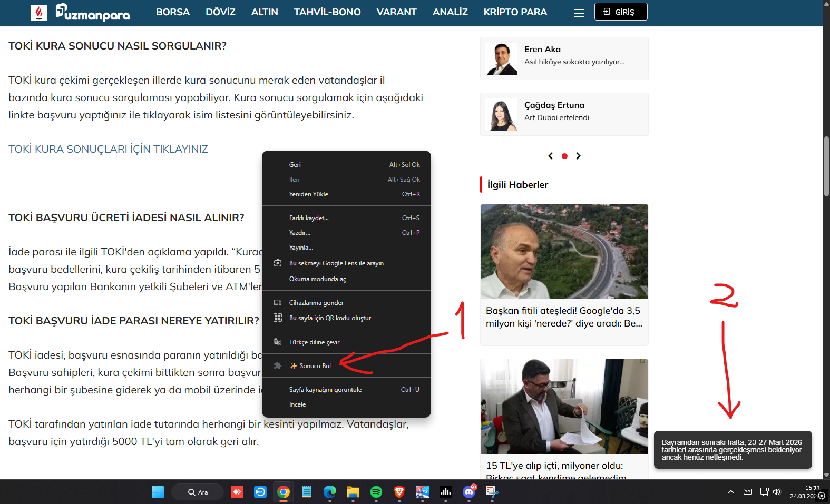Open the ANALİZ navigation tab

coord(450,12)
